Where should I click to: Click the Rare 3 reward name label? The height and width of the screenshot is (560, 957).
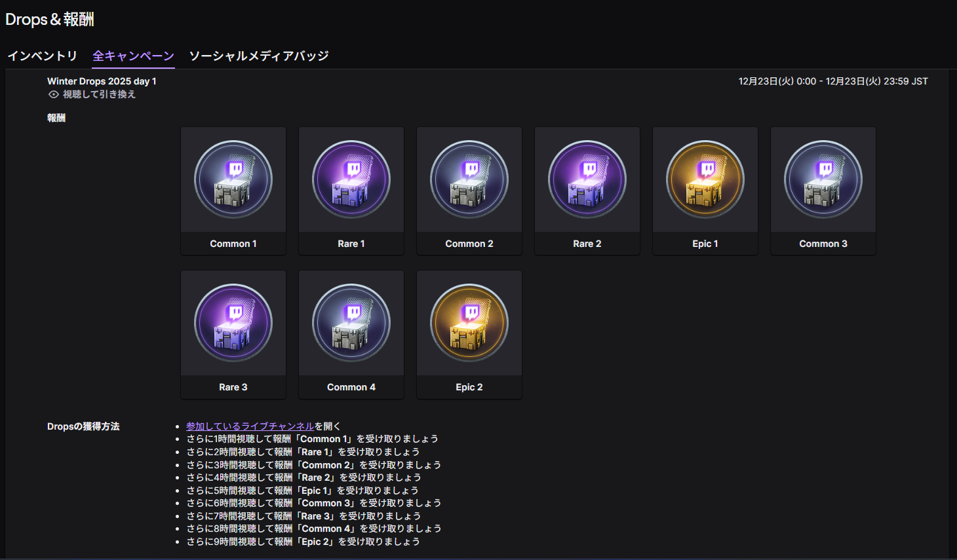[233, 387]
